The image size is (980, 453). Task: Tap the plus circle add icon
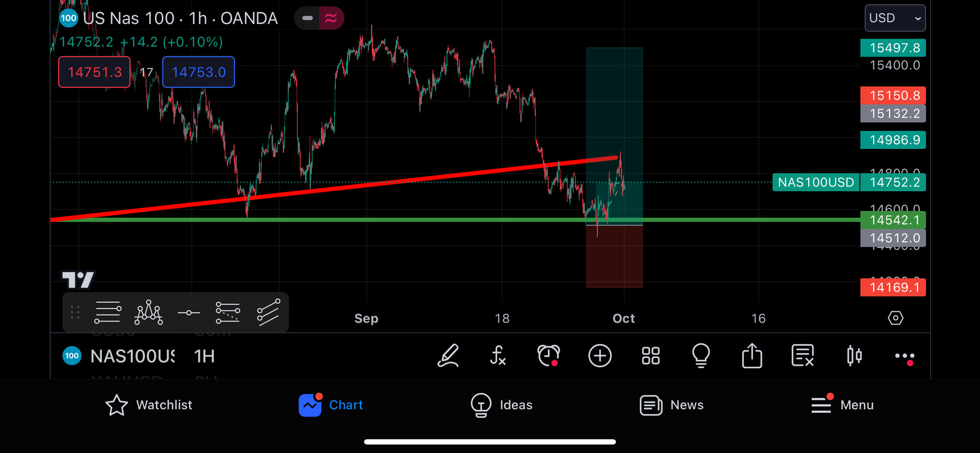pos(600,356)
